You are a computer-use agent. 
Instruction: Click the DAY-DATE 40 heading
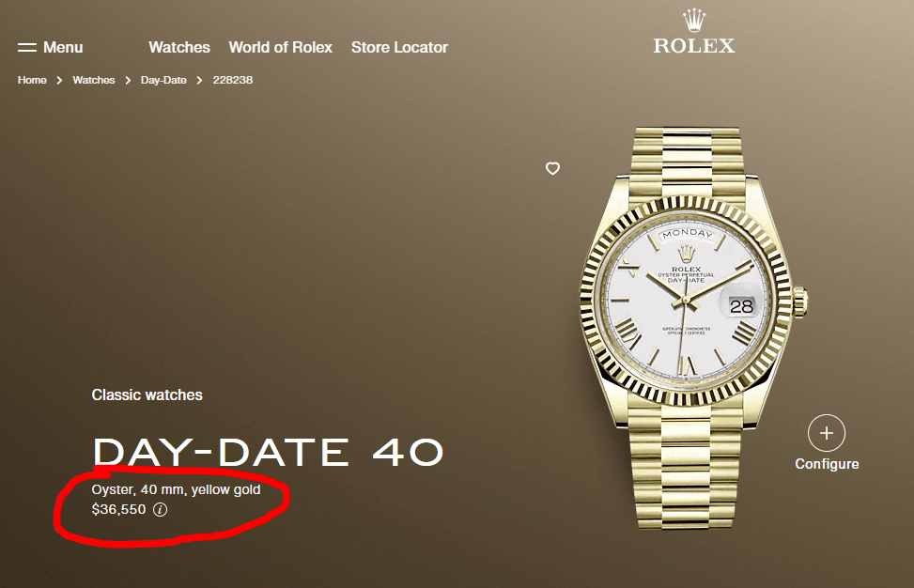point(268,452)
